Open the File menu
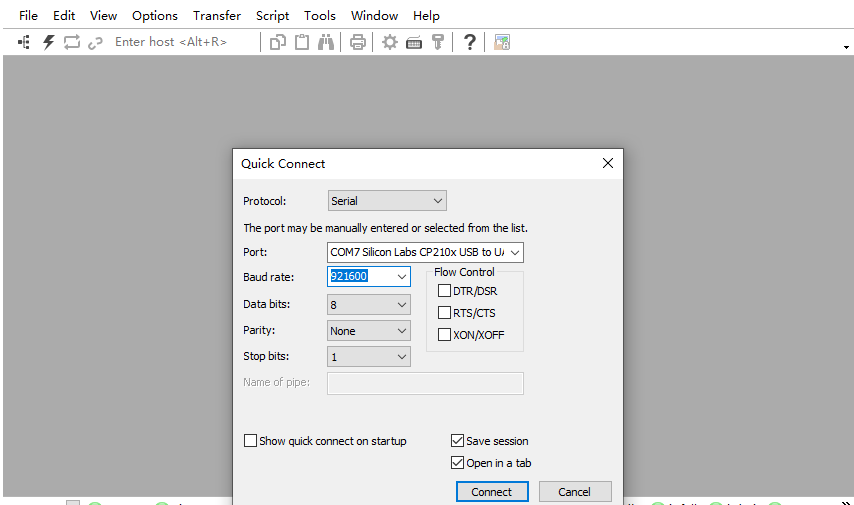 point(28,16)
